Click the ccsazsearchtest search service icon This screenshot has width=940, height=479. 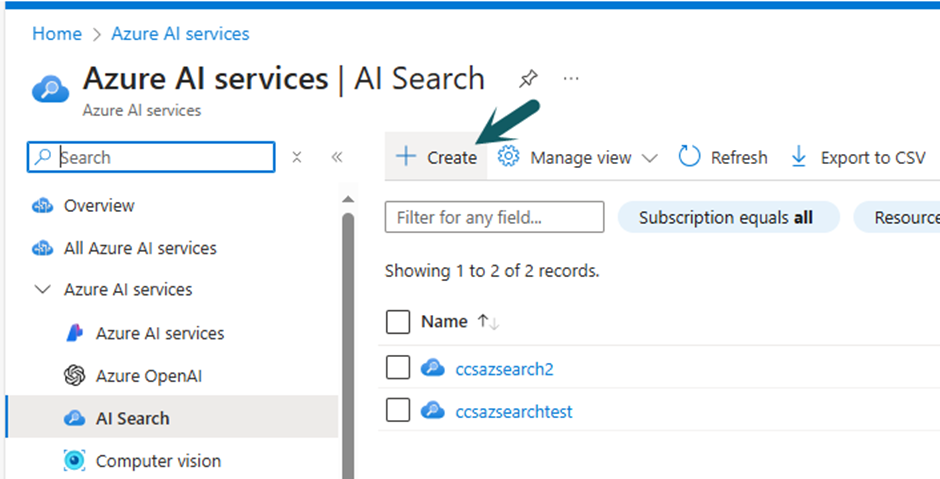[x=432, y=411]
